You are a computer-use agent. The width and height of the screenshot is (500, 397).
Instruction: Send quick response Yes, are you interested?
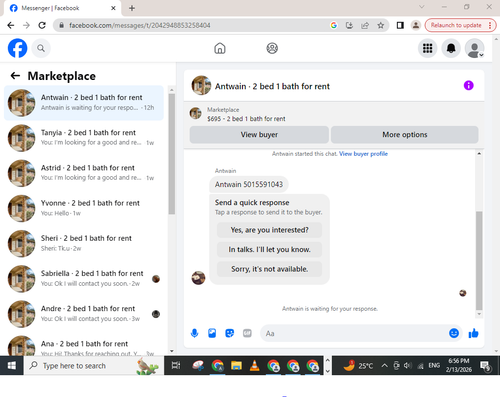[269, 230]
